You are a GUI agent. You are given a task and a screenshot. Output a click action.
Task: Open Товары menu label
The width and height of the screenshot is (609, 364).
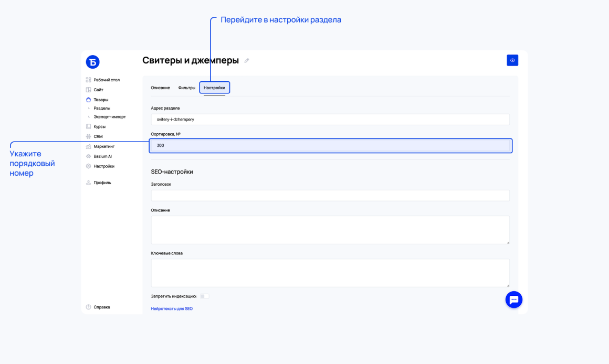pos(101,100)
